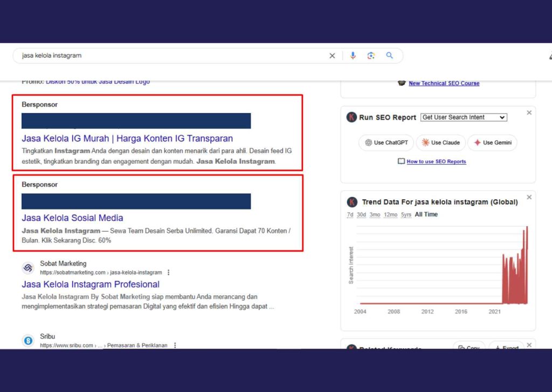Click the Sobat Marketing favicon
The height and width of the screenshot is (392, 552).
pos(28,268)
